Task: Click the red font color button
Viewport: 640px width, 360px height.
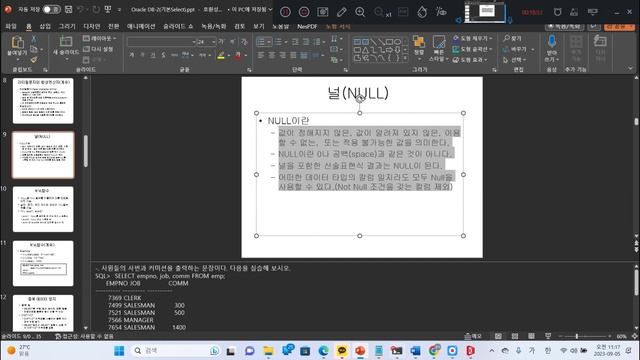Action: (238, 55)
